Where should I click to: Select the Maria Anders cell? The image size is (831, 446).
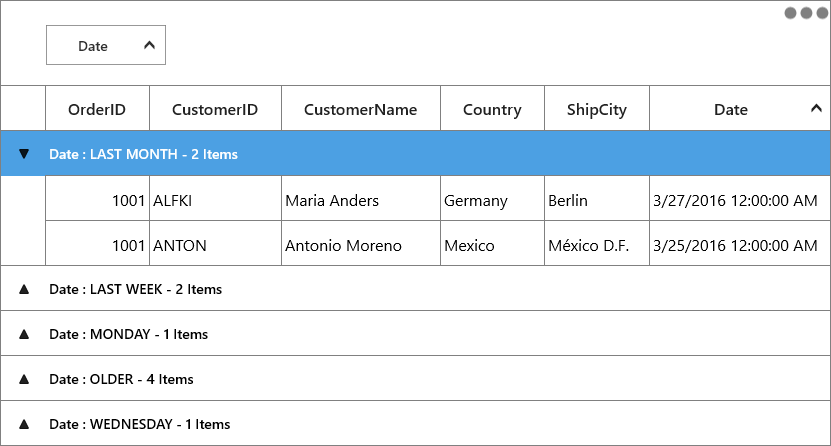pyautogui.click(x=361, y=199)
